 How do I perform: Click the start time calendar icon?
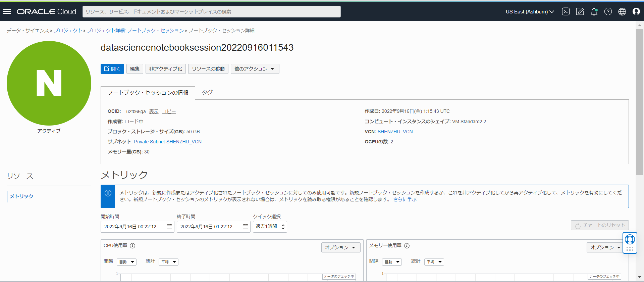pyautogui.click(x=169, y=227)
